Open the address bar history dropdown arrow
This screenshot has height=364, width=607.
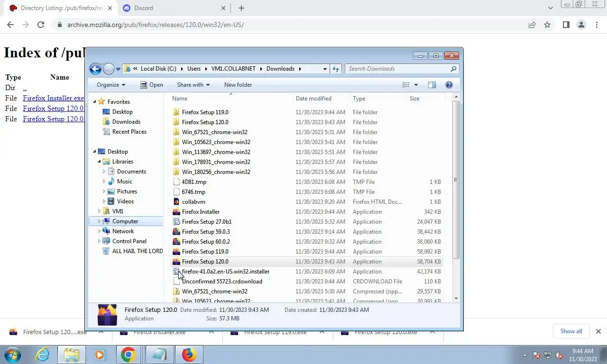coord(325,69)
